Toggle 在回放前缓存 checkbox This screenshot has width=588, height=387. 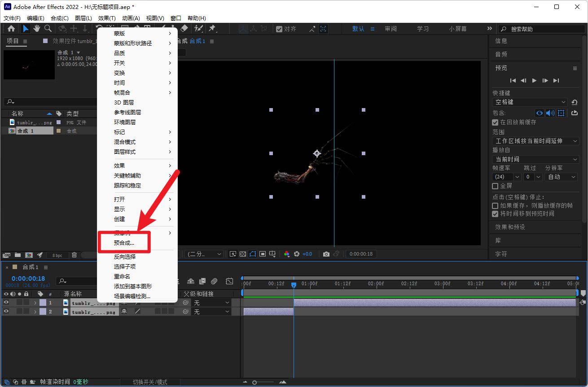pyautogui.click(x=496, y=122)
